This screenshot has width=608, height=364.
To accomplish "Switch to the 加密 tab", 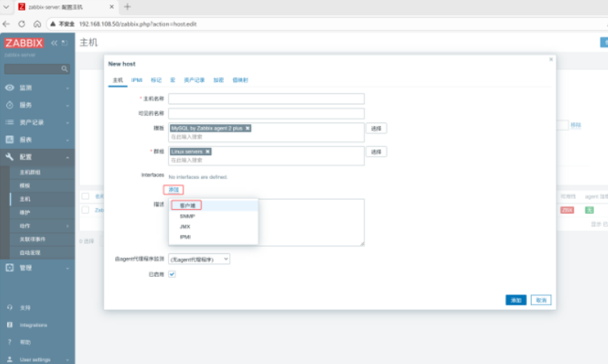I will coord(218,80).
